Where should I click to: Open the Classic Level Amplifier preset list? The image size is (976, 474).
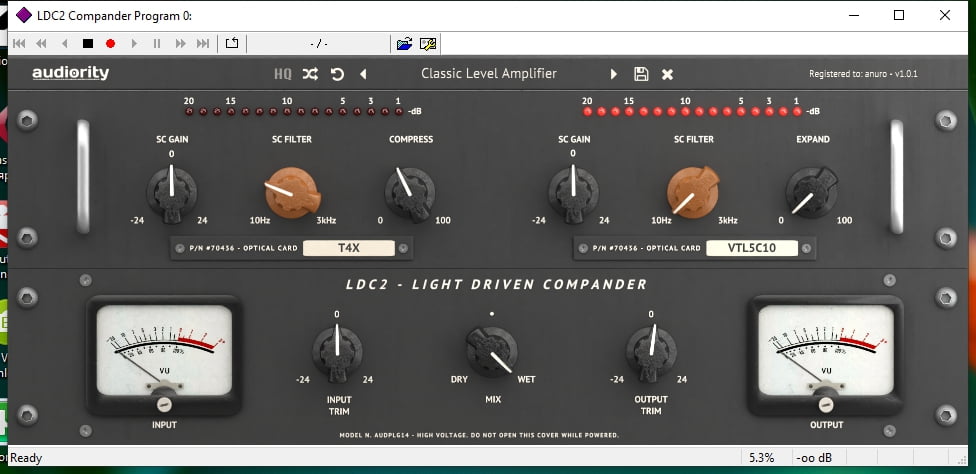(489, 73)
